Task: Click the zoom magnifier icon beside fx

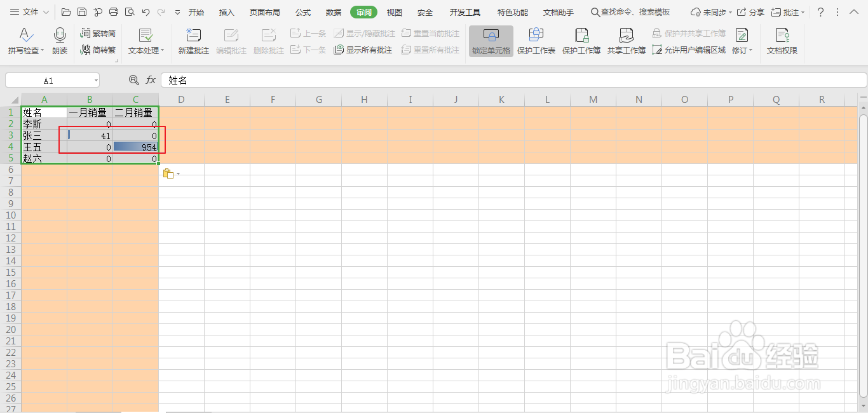Action: pyautogui.click(x=133, y=80)
